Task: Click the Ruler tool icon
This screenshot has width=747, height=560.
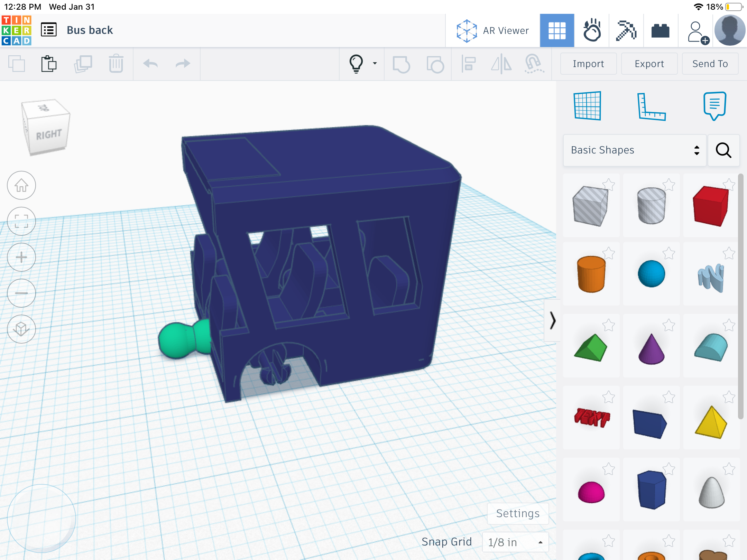Action: click(651, 106)
